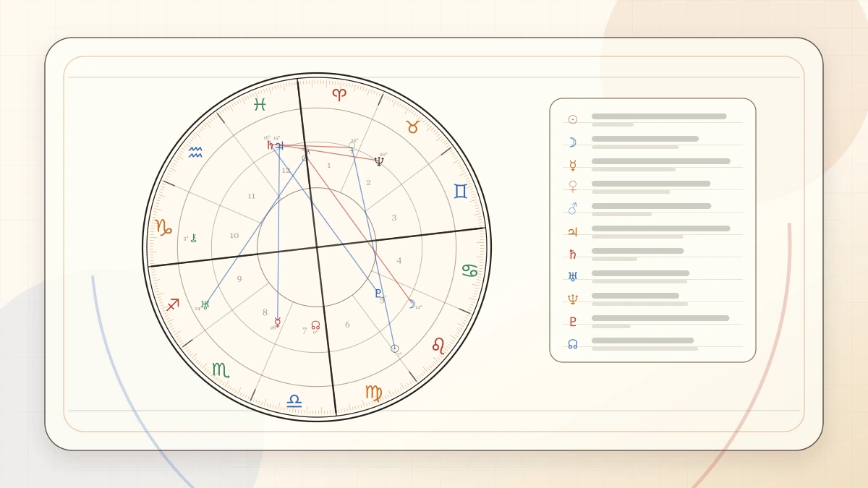868x488 pixels.
Task: Select the Venus glyph in the legend list
Action: [573, 187]
